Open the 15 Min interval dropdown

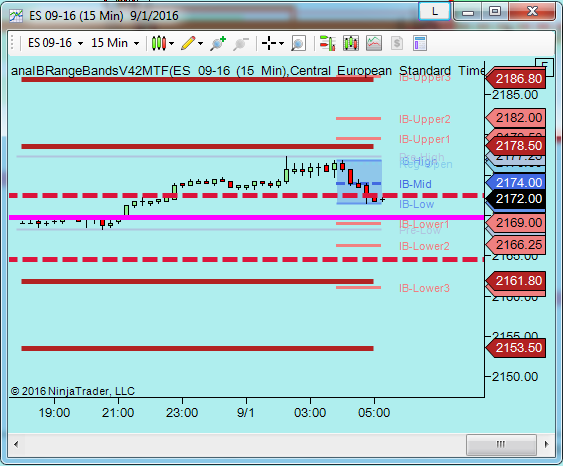tap(114, 43)
